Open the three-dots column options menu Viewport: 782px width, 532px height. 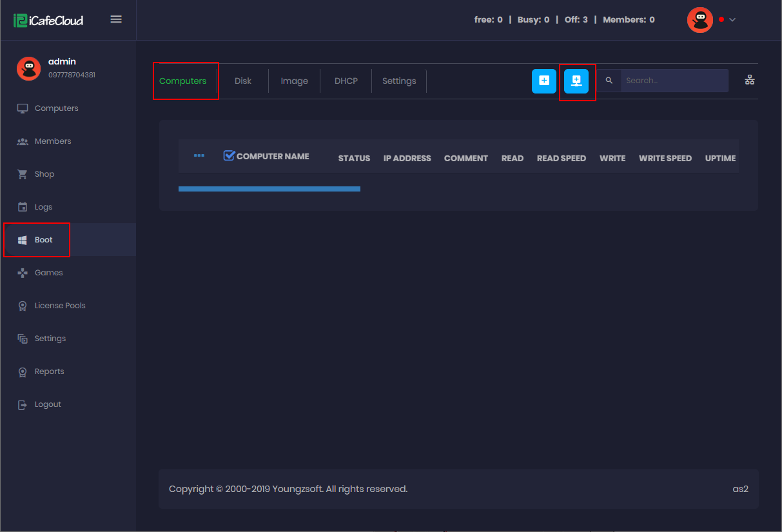tap(199, 155)
